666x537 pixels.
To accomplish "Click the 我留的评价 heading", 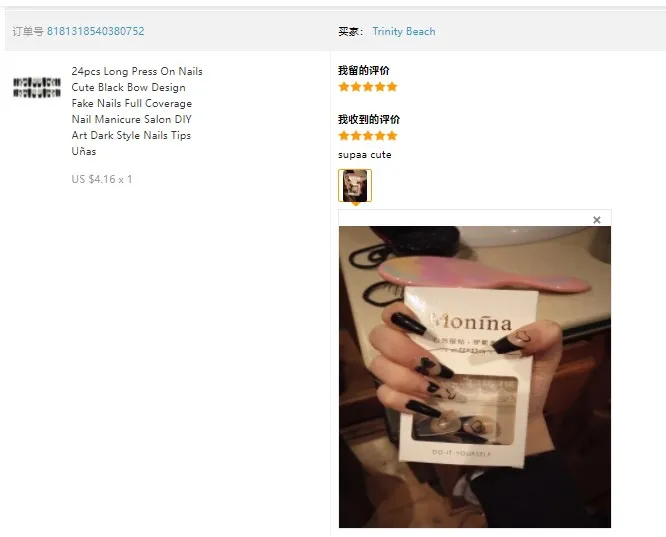I will (x=364, y=71).
